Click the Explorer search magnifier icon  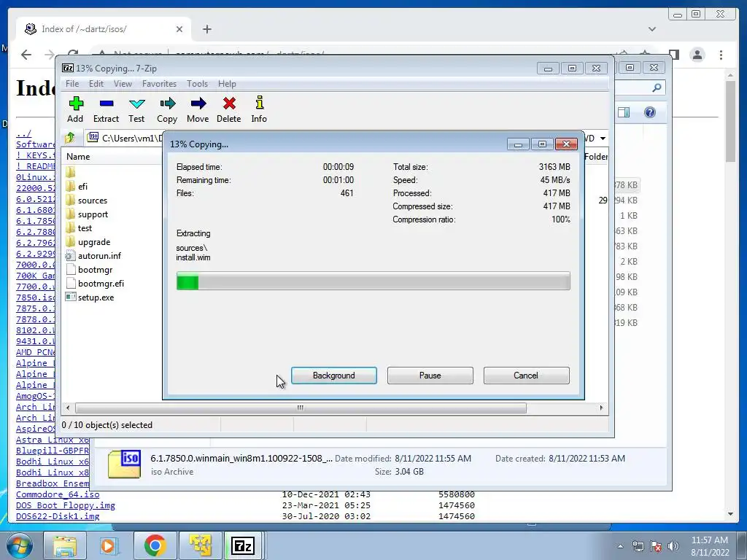[x=657, y=87]
